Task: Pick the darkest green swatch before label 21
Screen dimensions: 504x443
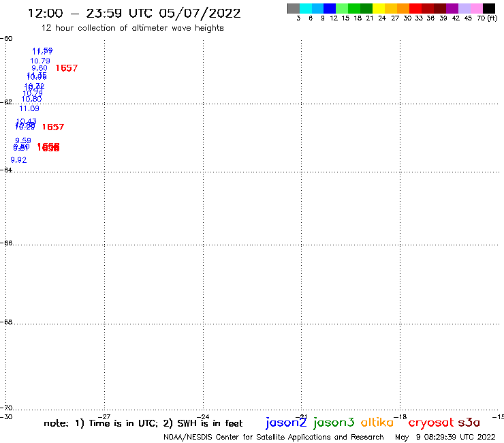Action: click(366, 8)
